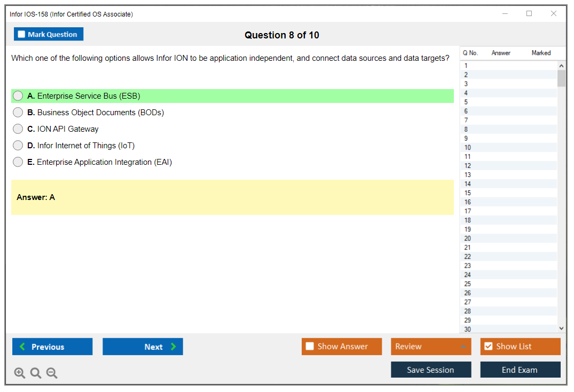Save the current exam session
This screenshot has width=574, height=392.
click(430, 370)
